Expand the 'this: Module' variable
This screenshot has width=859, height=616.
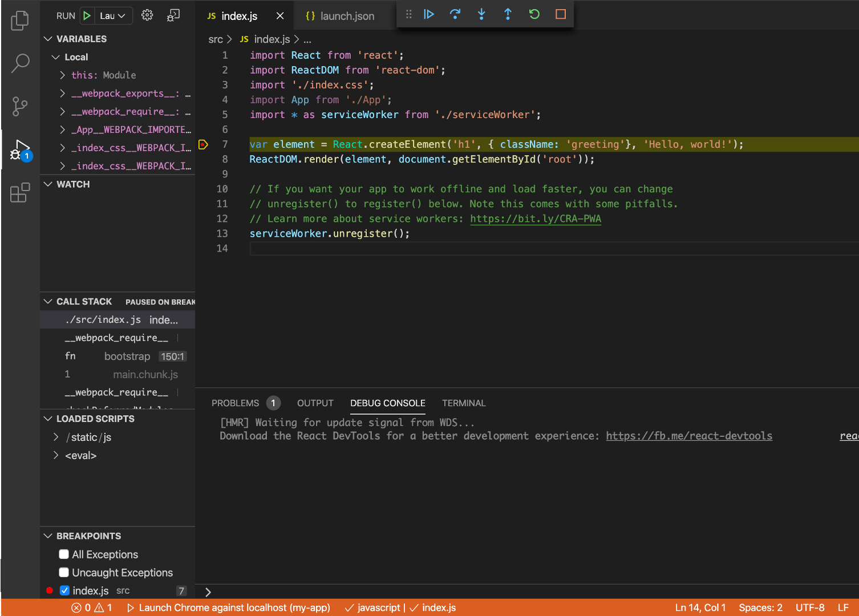point(62,75)
